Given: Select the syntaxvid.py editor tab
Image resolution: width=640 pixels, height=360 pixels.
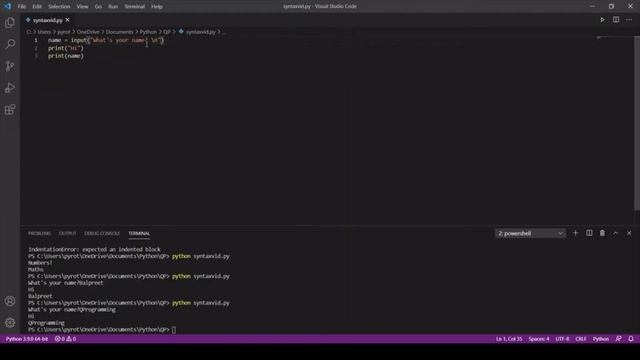Looking at the screenshot, I should coord(47,20).
